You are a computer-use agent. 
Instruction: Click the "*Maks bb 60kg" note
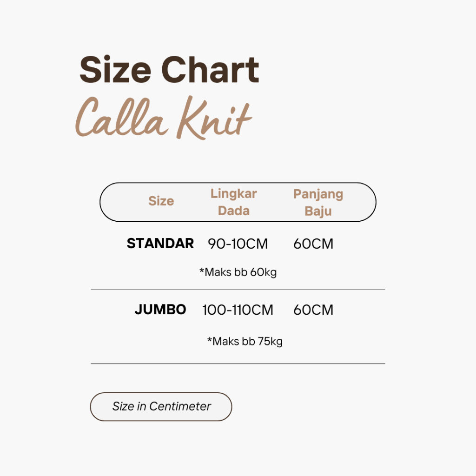[238, 272]
